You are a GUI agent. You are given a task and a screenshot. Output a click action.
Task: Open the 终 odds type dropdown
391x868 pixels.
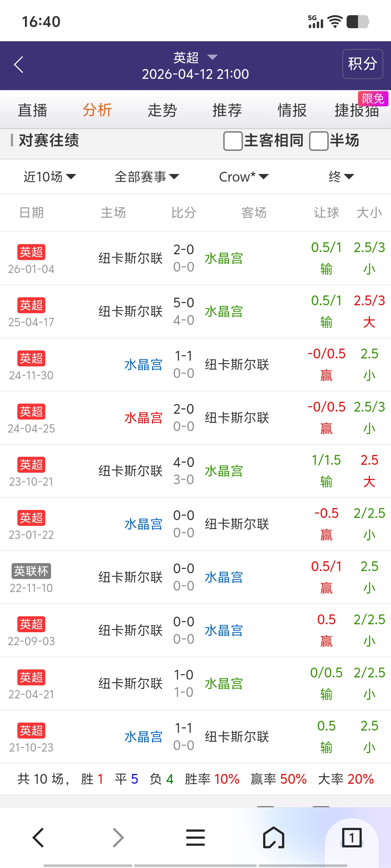click(341, 177)
